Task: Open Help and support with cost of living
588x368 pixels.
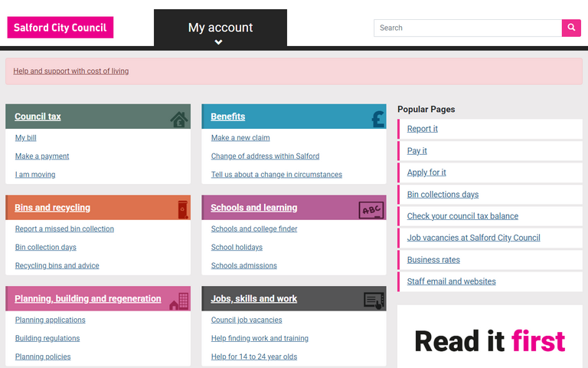Action: tap(71, 71)
